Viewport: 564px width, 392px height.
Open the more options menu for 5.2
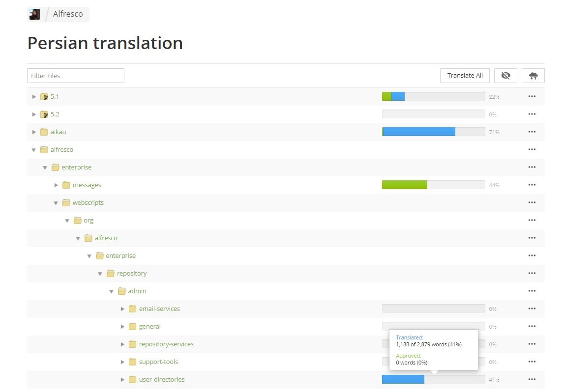tap(532, 114)
